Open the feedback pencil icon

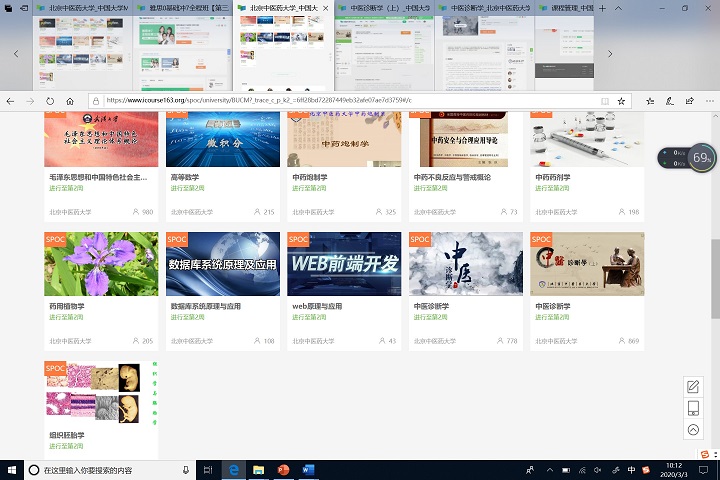point(693,387)
